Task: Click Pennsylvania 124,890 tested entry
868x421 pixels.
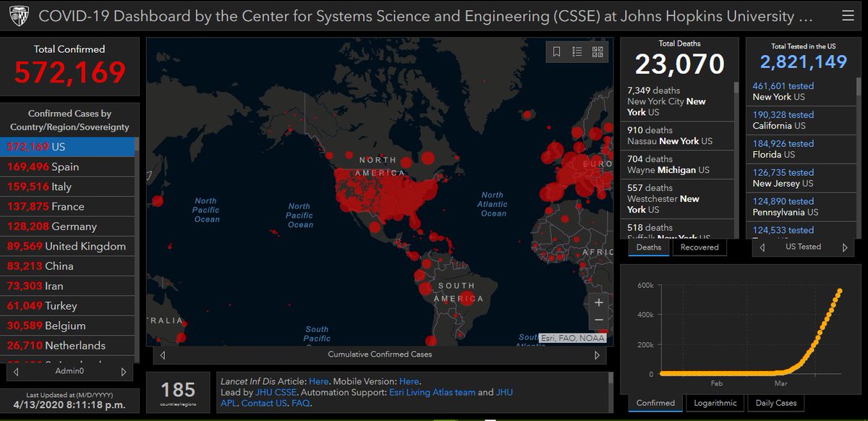Action: (x=801, y=207)
